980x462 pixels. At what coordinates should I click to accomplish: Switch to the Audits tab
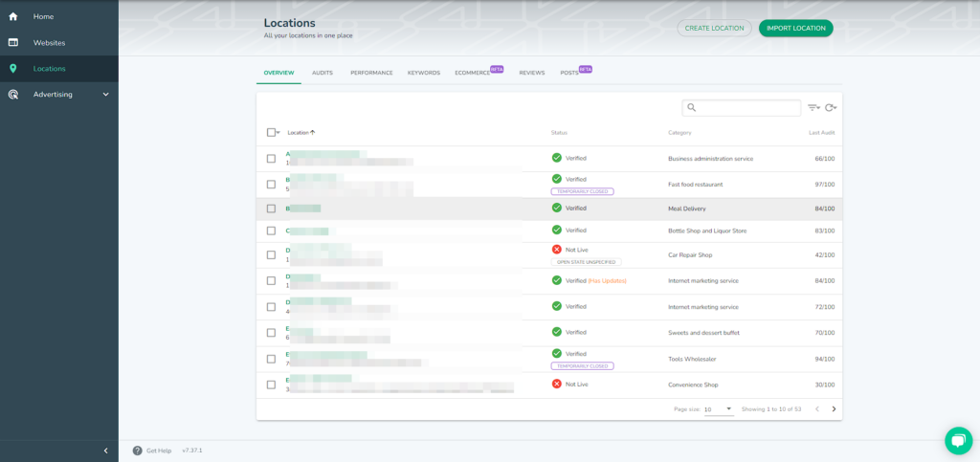tap(323, 73)
